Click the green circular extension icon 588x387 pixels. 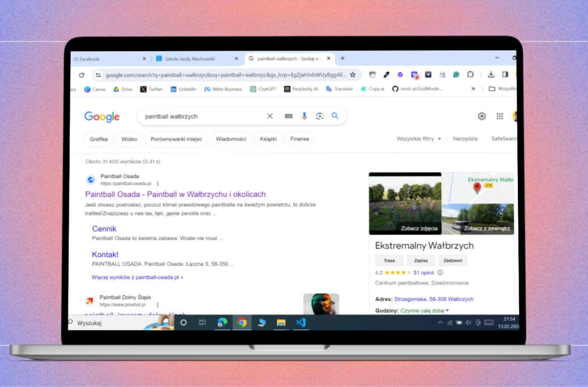click(456, 75)
